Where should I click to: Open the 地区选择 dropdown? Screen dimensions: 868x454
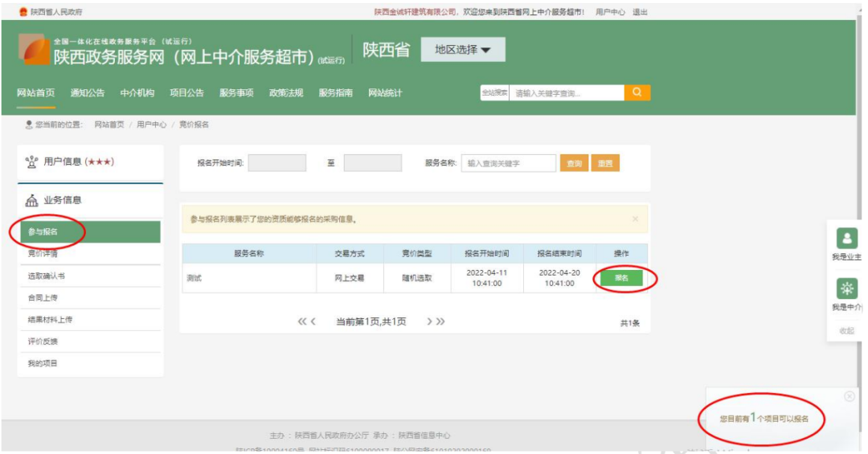click(463, 50)
